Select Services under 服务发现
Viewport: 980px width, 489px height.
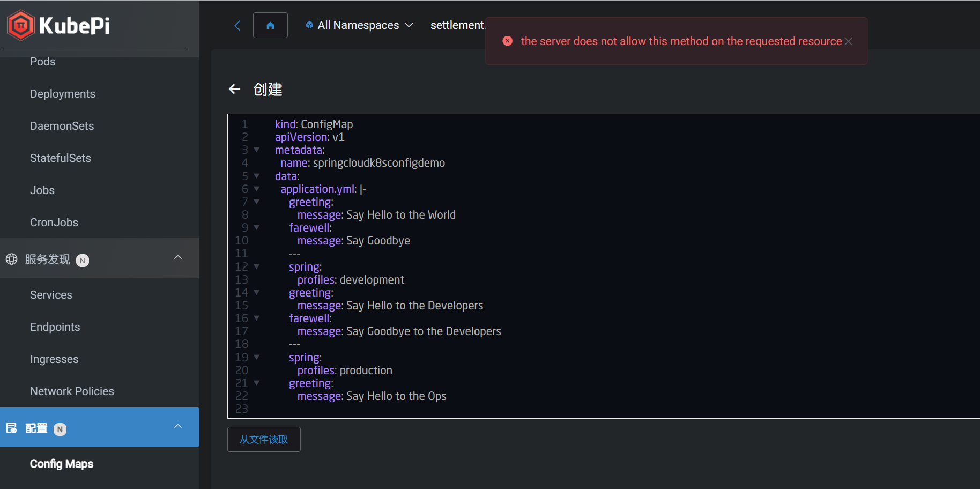51,294
